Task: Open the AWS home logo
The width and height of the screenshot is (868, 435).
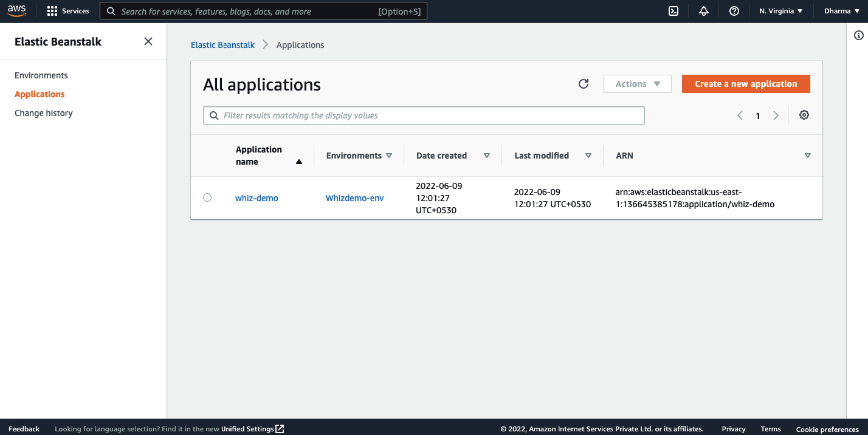Action: 16,11
